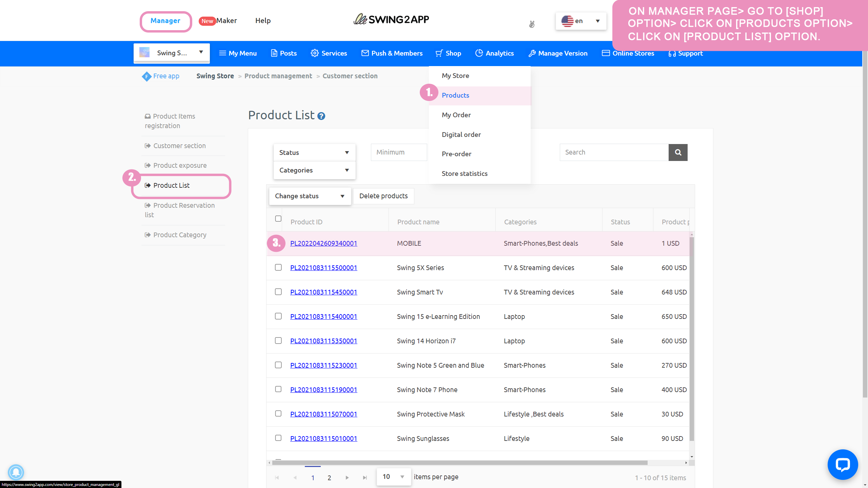Tick the Swing Sunglasses row checkbox

[278, 438]
